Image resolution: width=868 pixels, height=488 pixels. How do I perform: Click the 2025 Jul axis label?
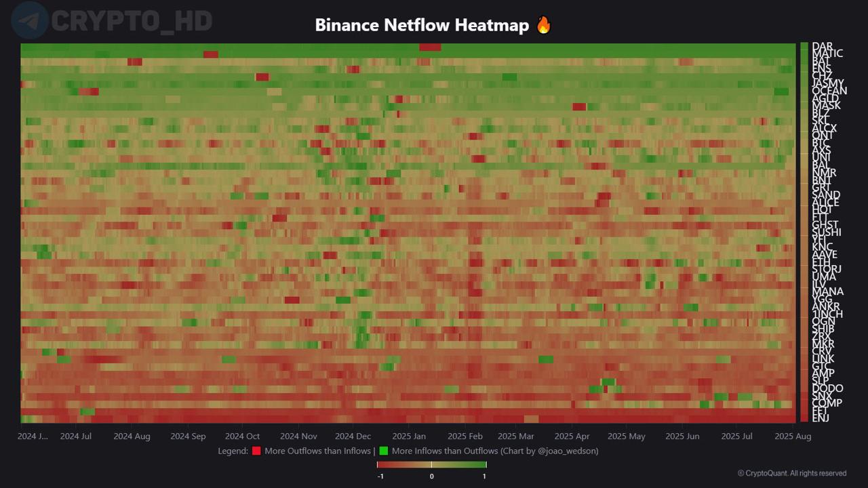736,436
